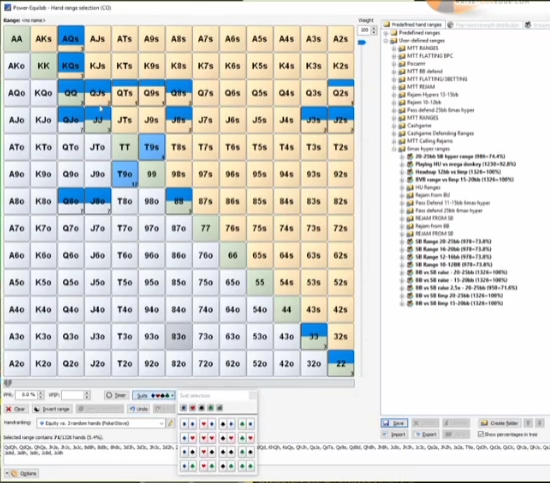
Task: Toggle the AKs hand cell
Action: [43, 39]
